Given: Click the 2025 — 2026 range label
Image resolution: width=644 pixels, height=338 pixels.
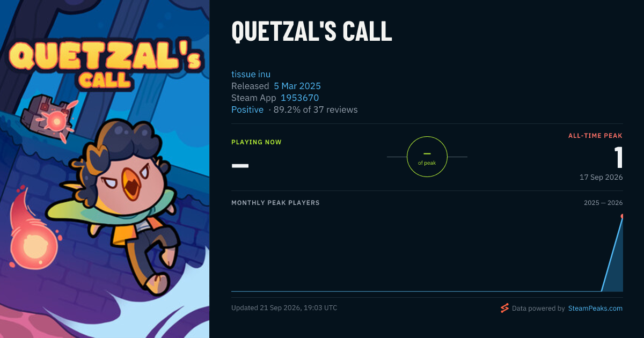Looking at the screenshot, I should point(603,203).
